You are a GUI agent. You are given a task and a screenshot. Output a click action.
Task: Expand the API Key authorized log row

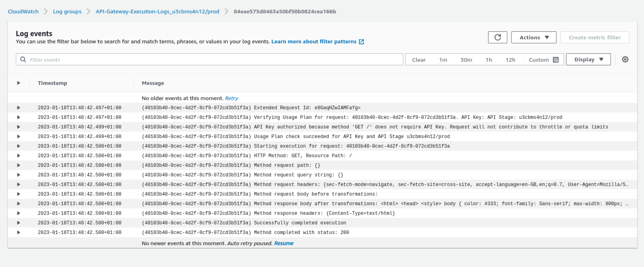[19, 127]
